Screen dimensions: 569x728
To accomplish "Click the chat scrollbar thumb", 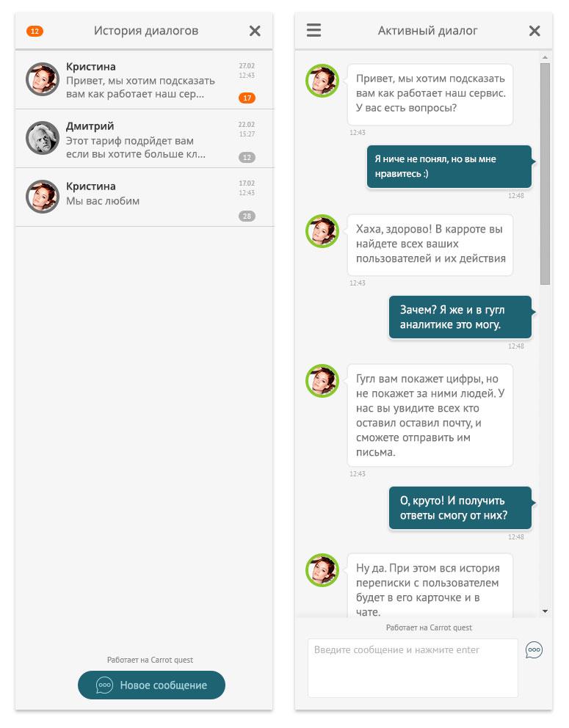I will pos(545,172).
